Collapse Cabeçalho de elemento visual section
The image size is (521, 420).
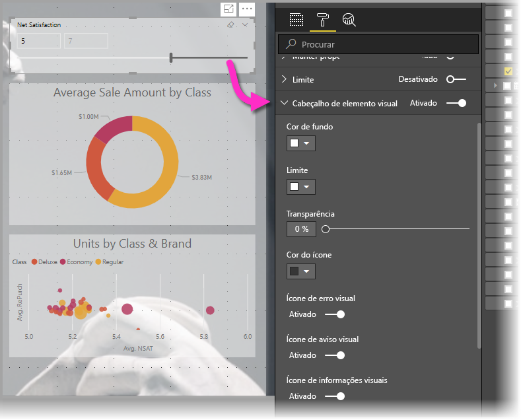click(284, 103)
